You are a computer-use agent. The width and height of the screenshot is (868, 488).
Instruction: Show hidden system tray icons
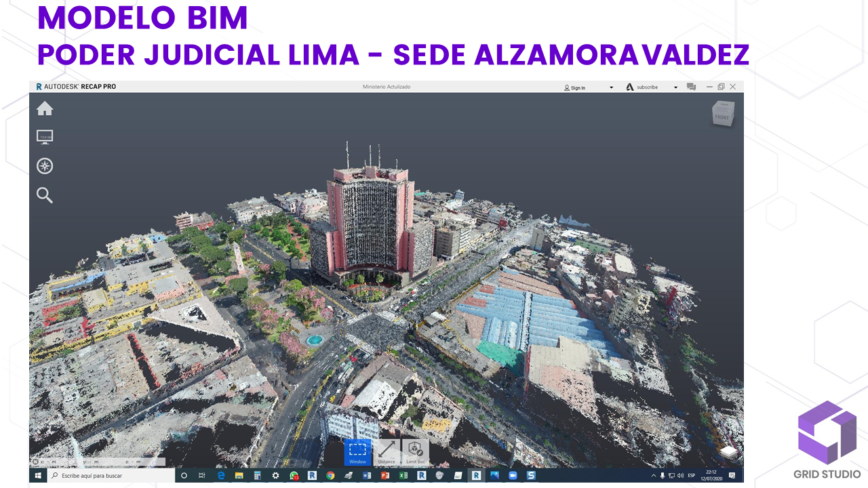click(x=654, y=476)
